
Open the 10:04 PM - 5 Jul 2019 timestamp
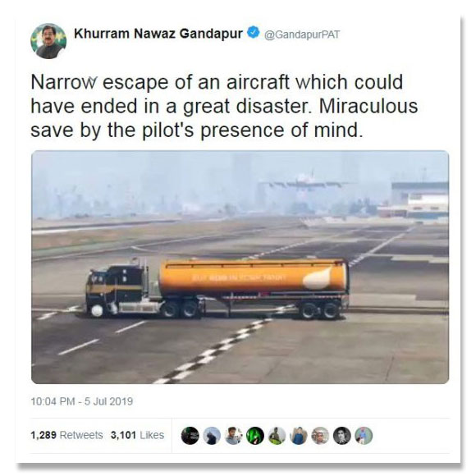pos(82,401)
